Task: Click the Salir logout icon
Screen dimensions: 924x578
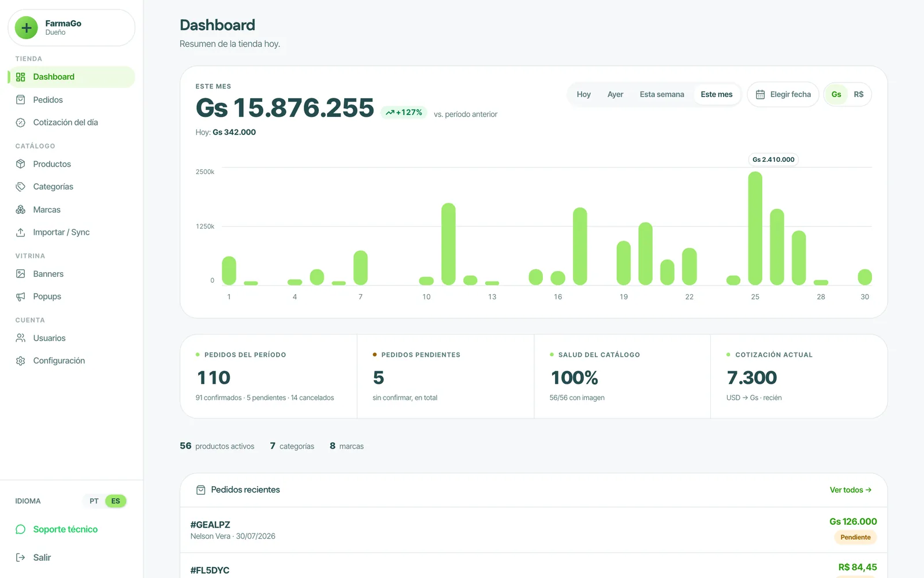Action: (21, 558)
